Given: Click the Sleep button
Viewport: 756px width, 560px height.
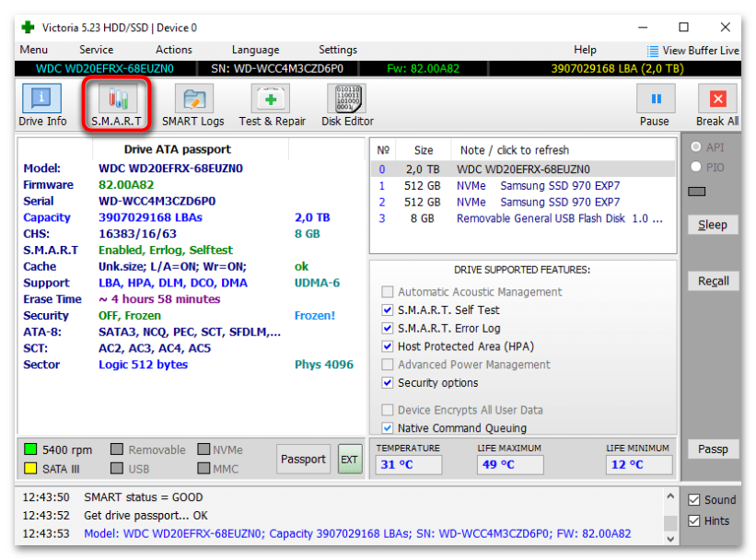Looking at the screenshot, I should [713, 225].
